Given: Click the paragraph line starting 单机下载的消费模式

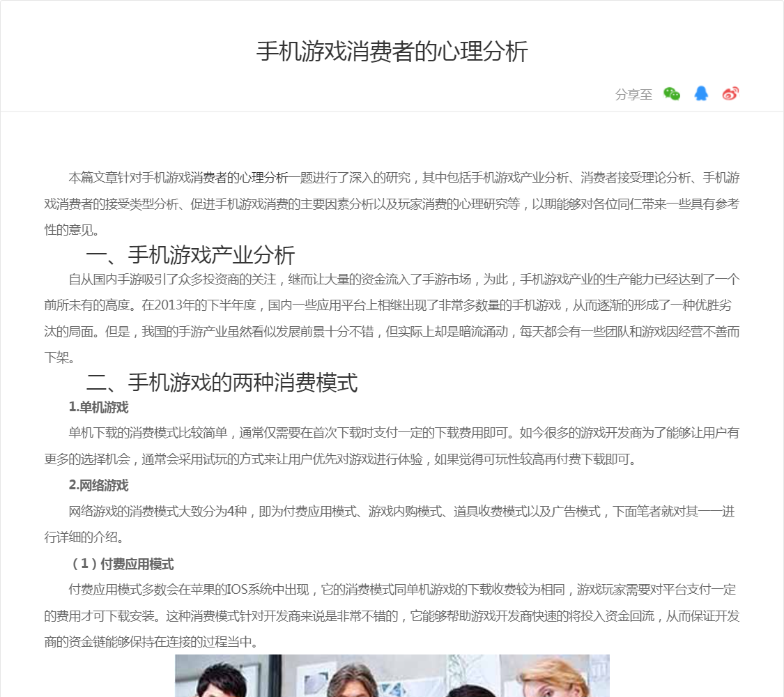Looking at the screenshot, I should (404, 433).
